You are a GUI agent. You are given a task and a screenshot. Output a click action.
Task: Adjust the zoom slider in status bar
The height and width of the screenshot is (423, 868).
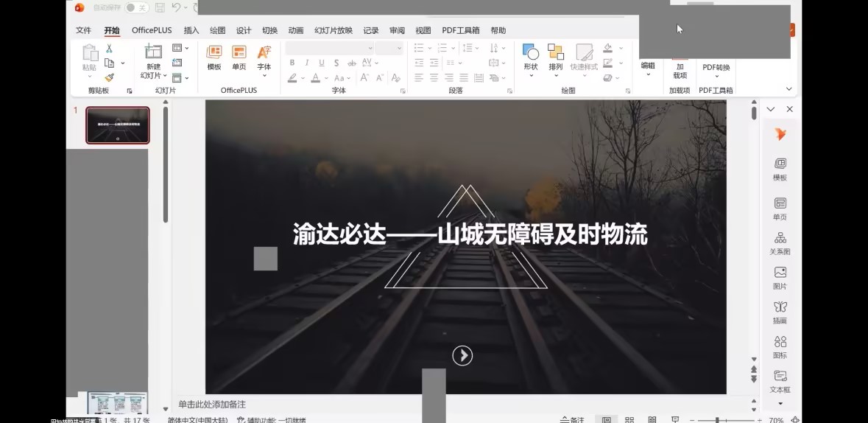click(717, 420)
